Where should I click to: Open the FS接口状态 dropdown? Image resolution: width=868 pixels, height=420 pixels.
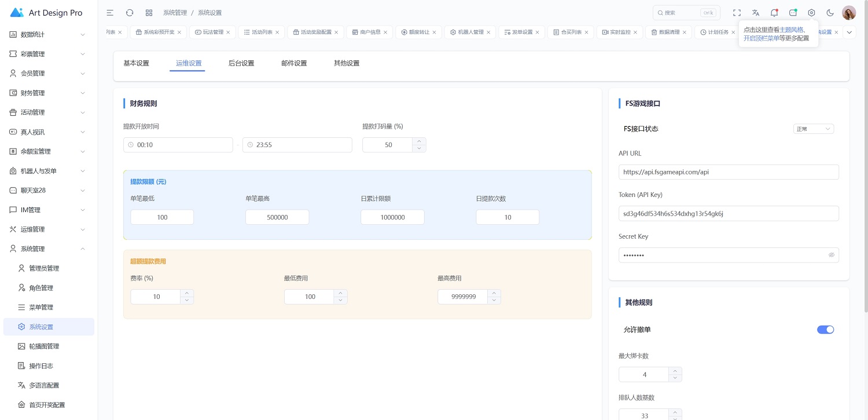(813, 129)
